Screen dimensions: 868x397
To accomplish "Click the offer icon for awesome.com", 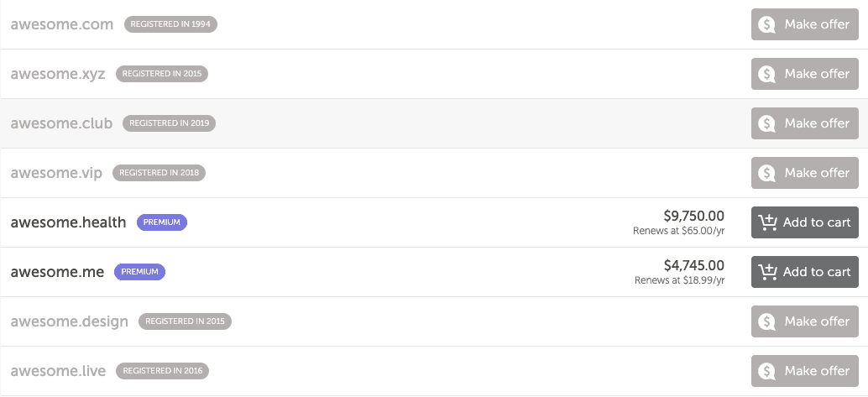I will click(x=766, y=25).
